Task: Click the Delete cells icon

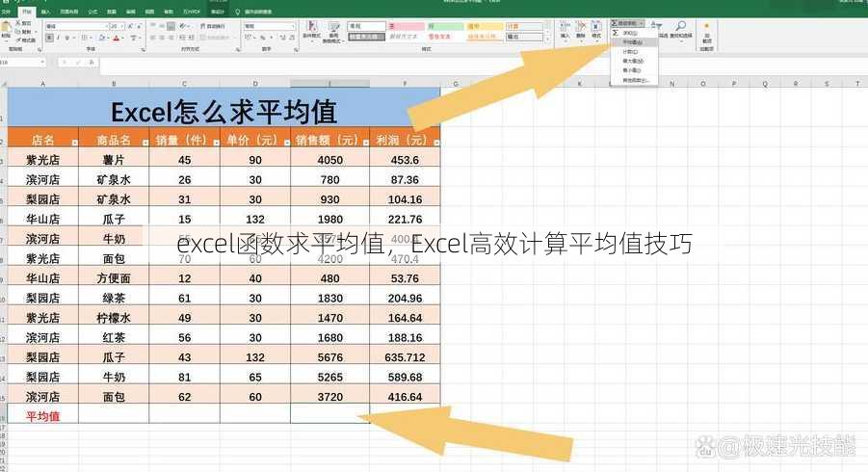Action: tap(581, 26)
